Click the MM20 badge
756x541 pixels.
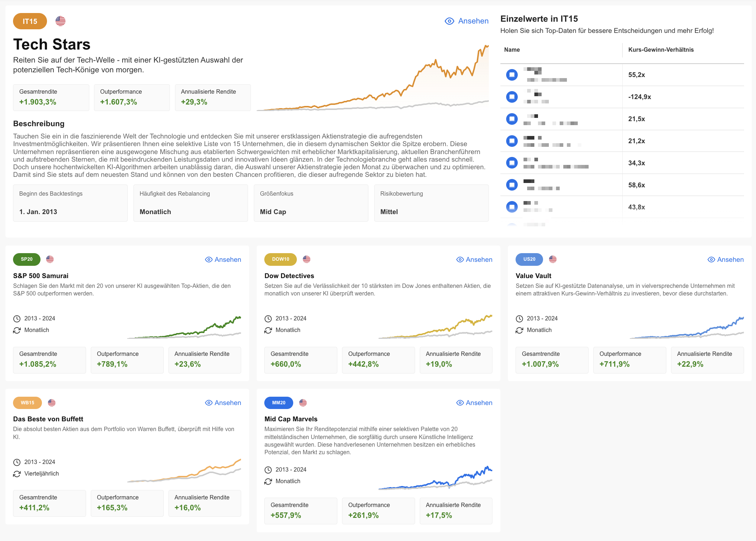point(279,403)
